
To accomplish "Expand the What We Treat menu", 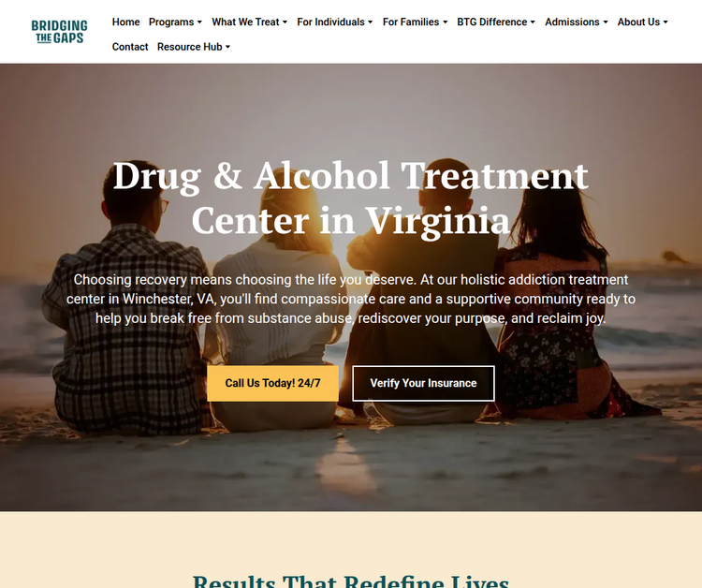I will pos(249,22).
